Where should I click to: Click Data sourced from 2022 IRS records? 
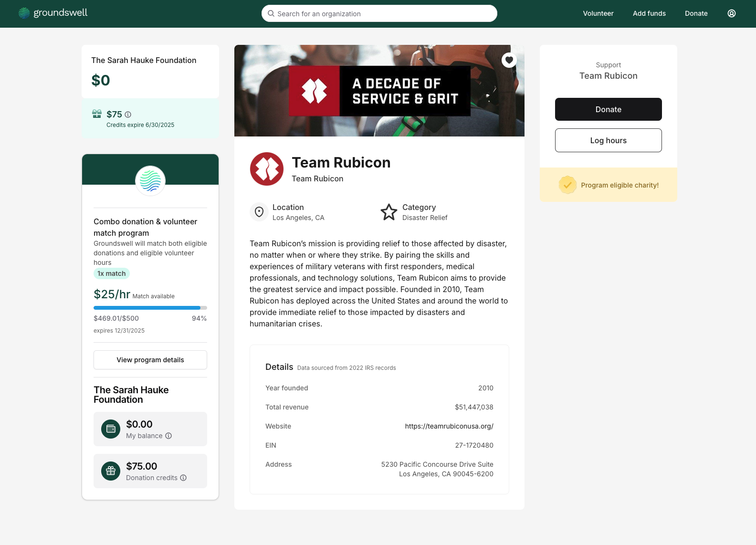click(346, 368)
